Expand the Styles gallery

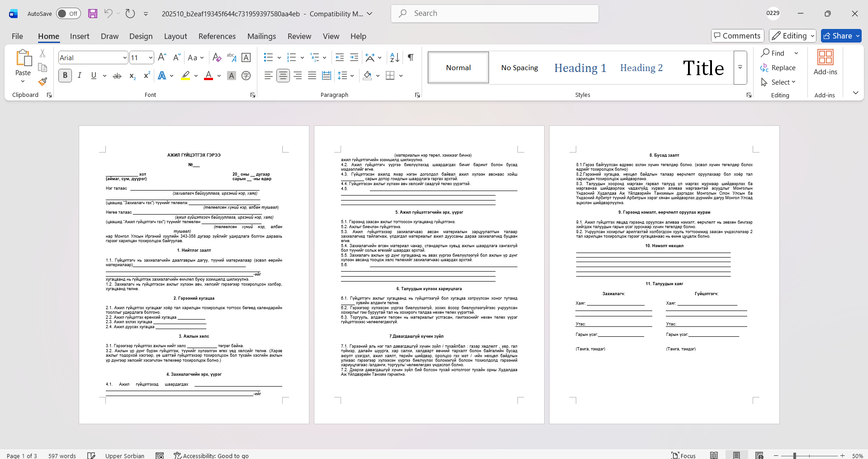click(740, 67)
